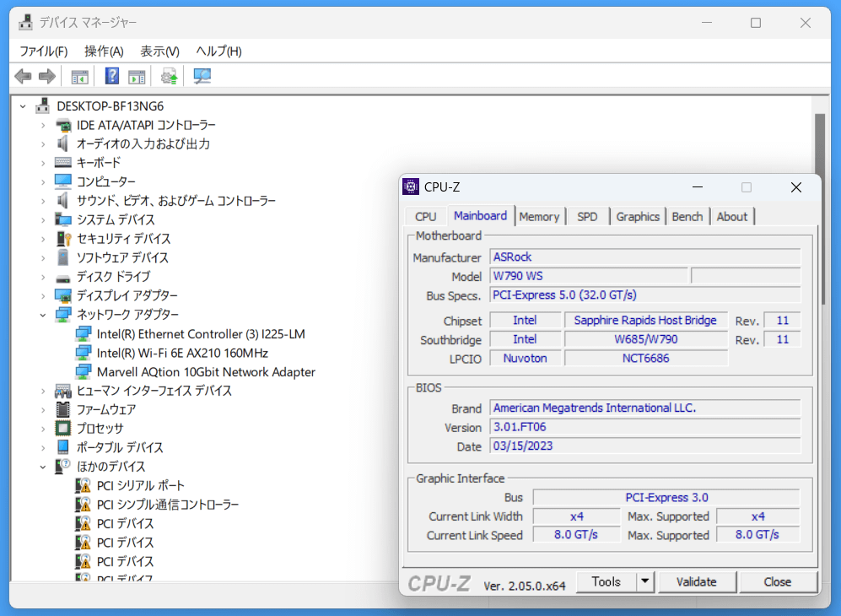Click the Close button in CPU-Z
Image resolution: width=841 pixels, height=616 pixels.
[x=778, y=581]
